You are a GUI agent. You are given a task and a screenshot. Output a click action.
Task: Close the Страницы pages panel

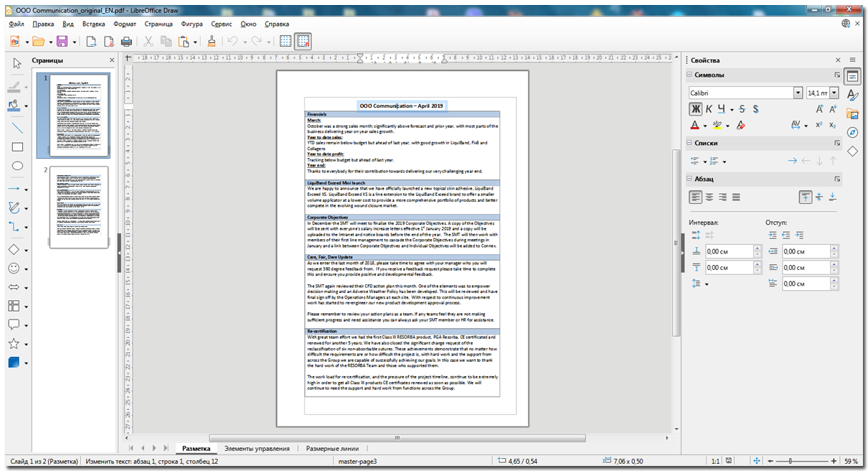111,60
